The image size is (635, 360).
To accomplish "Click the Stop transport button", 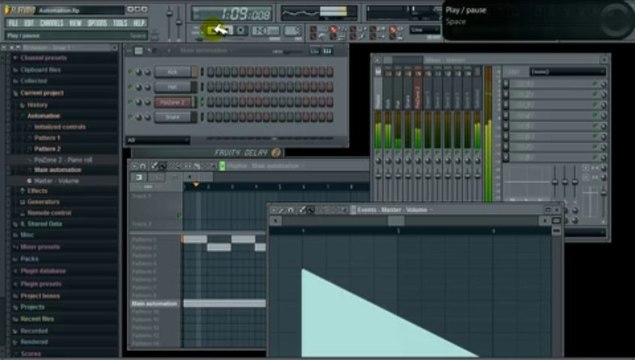I will (228, 30).
